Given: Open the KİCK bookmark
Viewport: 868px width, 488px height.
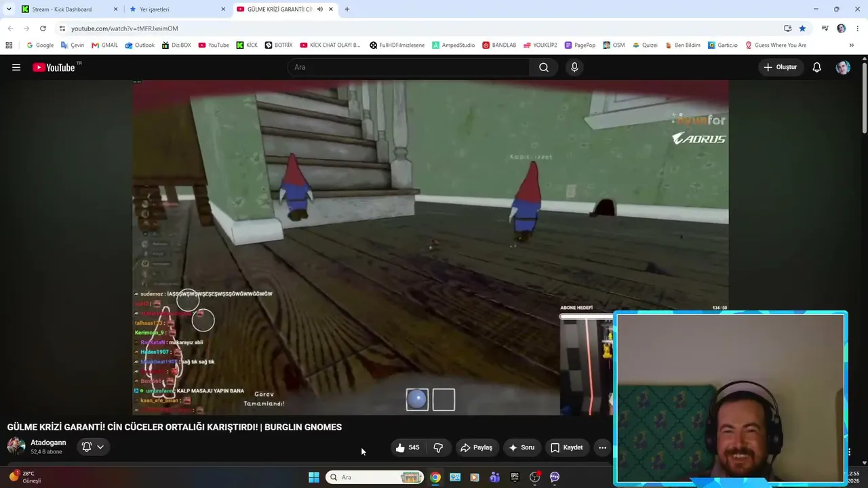Looking at the screenshot, I should (247, 45).
